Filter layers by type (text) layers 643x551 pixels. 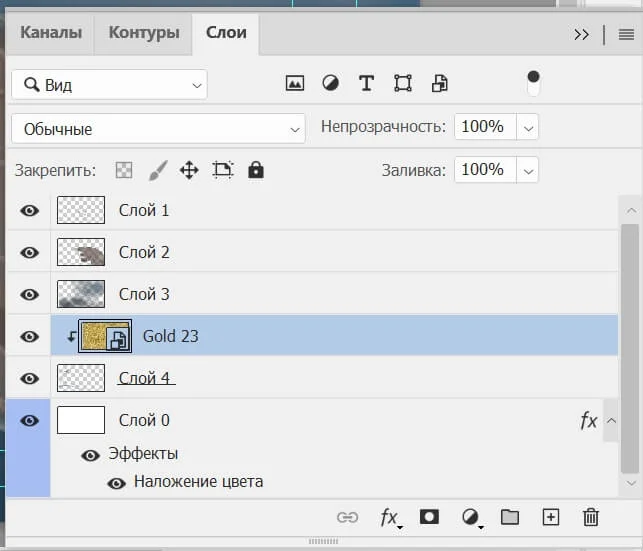coord(366,84)
